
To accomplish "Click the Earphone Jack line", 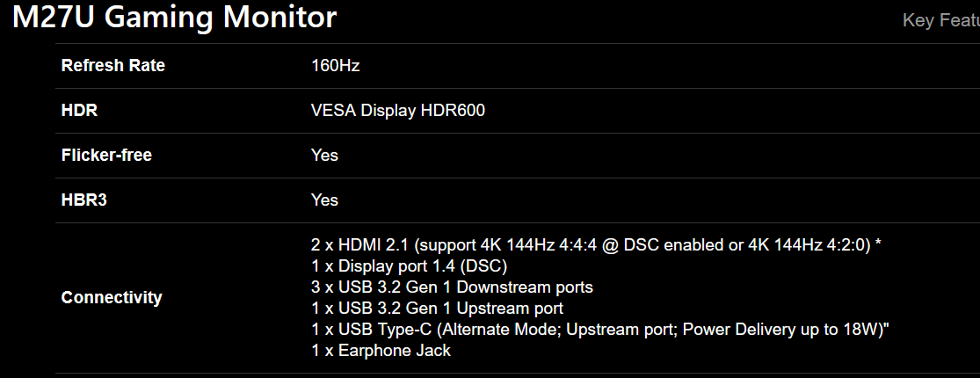I will [x=381, y=351].
